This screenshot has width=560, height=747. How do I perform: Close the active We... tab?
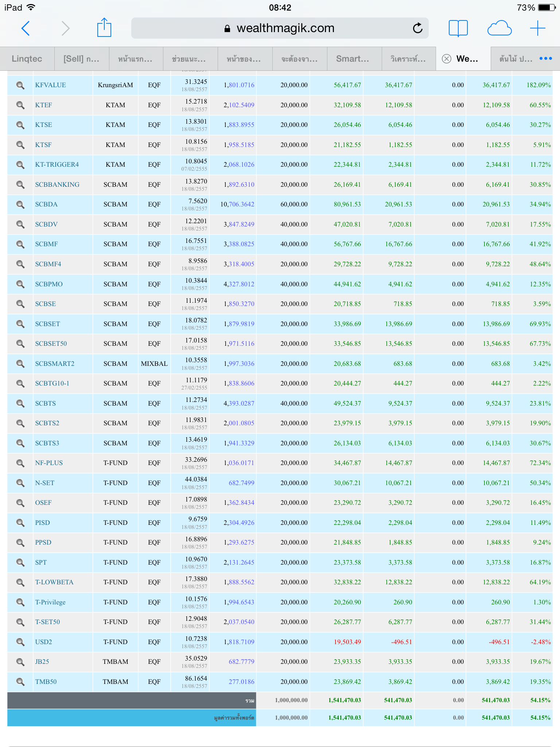click(447, 59)
